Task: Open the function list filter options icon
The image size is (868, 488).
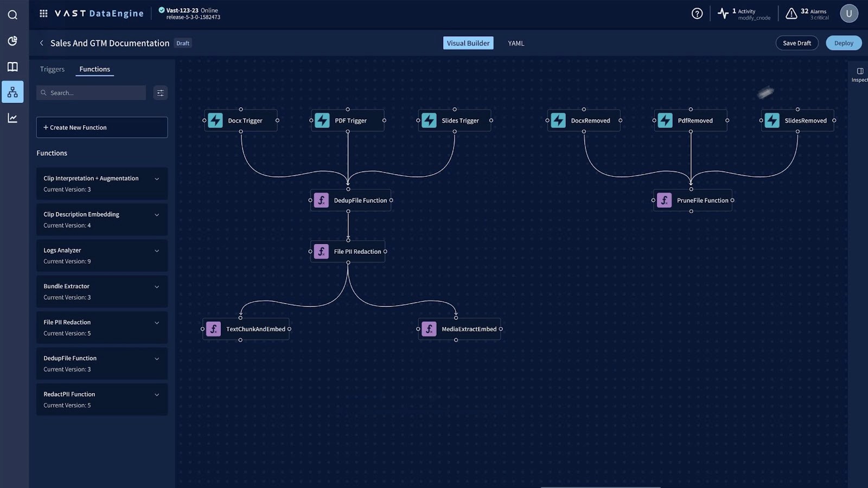Action: click(160, 93)
